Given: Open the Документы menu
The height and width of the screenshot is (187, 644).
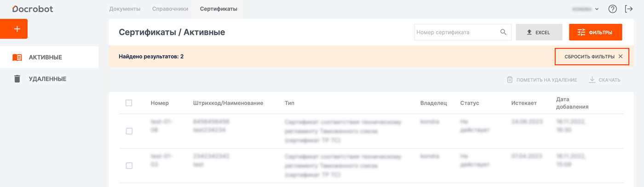Looking at the screenshot, I should tap(125, 9).
